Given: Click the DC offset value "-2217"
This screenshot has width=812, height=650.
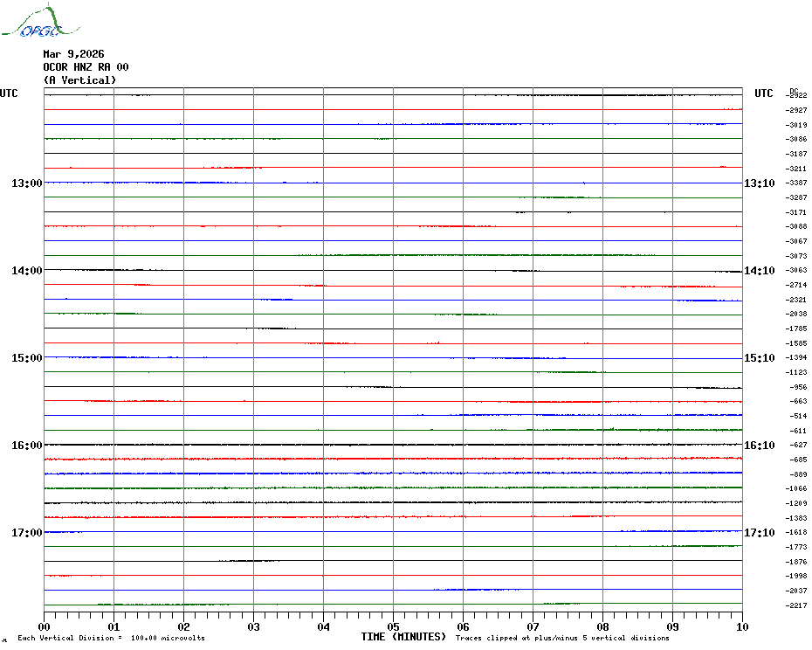Looking at the screenshot, I should (x=796, y=605).
